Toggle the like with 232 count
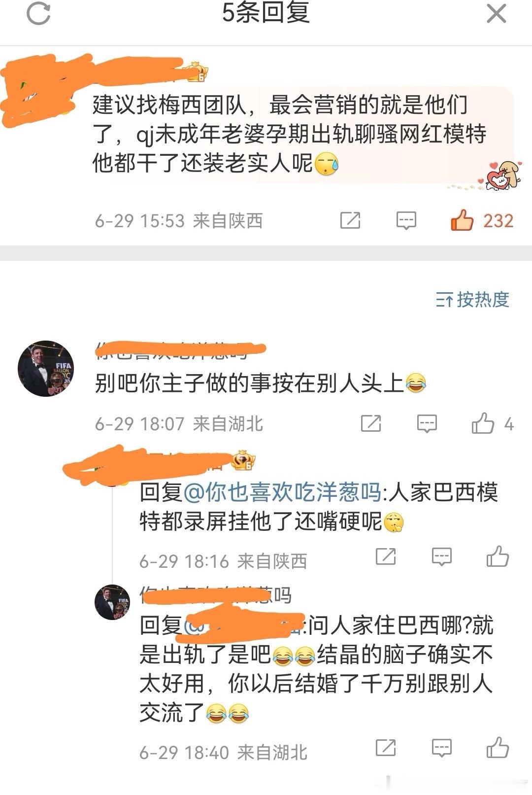Viewport: 532px width, 795px height. (482, 220)
